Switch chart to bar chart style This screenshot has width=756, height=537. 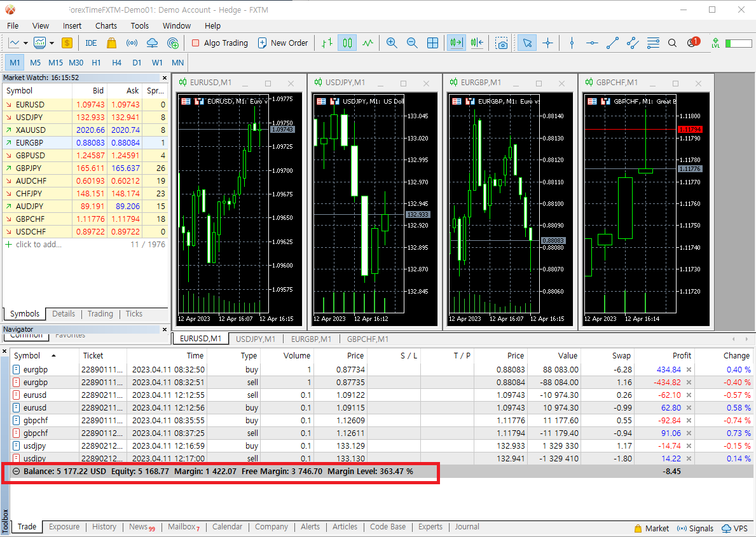point(327,43)
